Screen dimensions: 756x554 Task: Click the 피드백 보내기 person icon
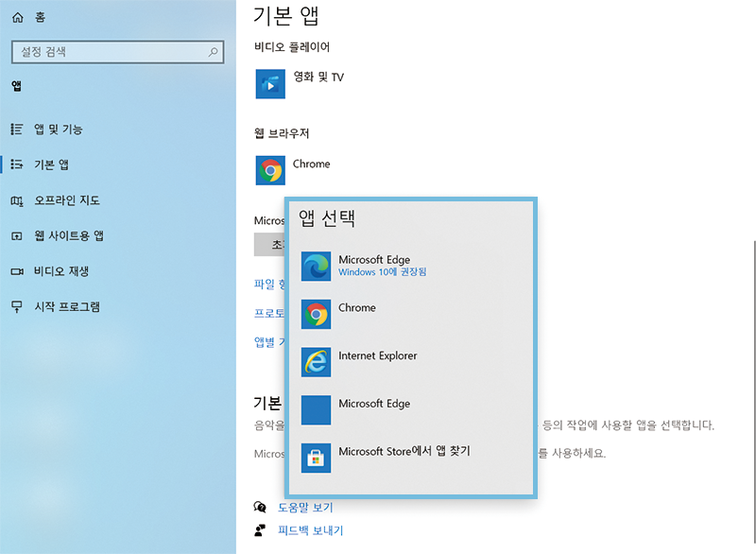[260, 530]
